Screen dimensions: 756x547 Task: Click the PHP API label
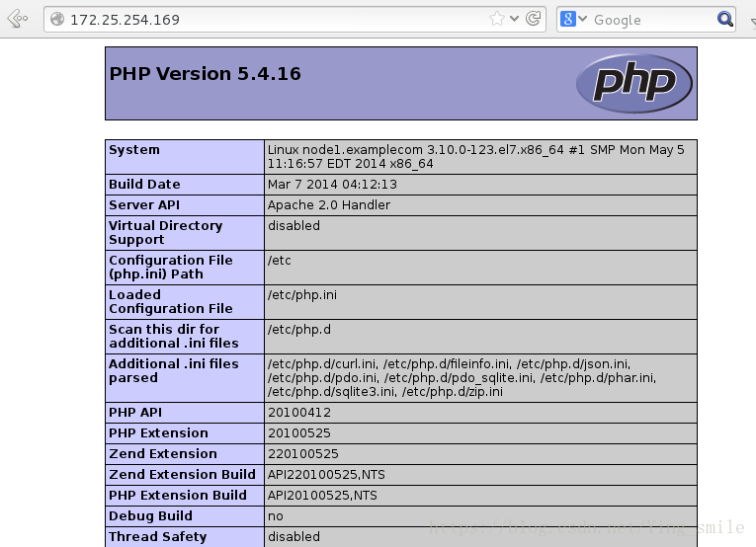click(135, 413)
